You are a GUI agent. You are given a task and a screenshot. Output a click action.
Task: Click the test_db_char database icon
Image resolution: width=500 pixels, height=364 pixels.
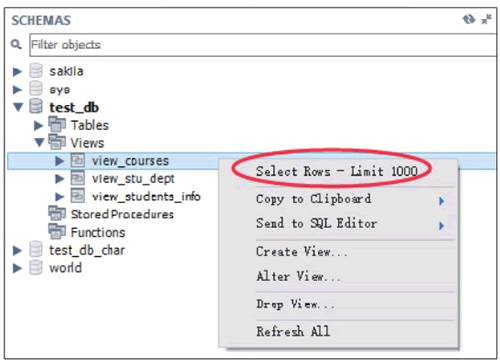pyautogui.click(x=36, y=249)
